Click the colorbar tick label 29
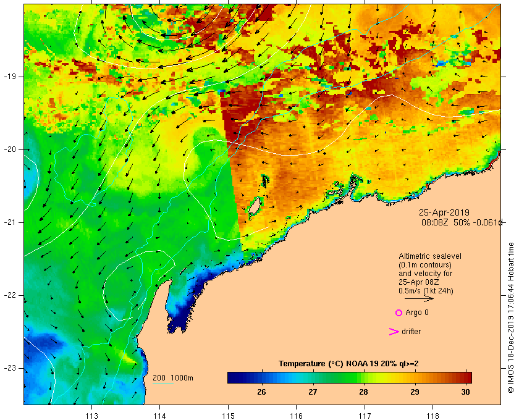Viewport: 519px width, 420px height. (x=415, y=392)
